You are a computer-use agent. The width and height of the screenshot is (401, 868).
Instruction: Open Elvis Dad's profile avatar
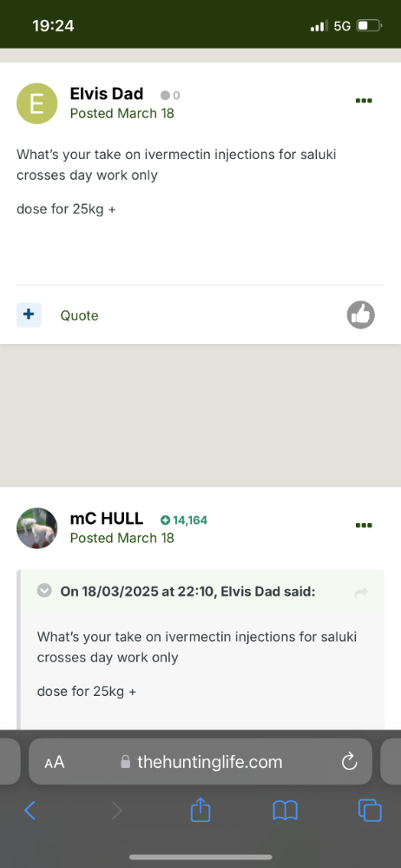37,103
